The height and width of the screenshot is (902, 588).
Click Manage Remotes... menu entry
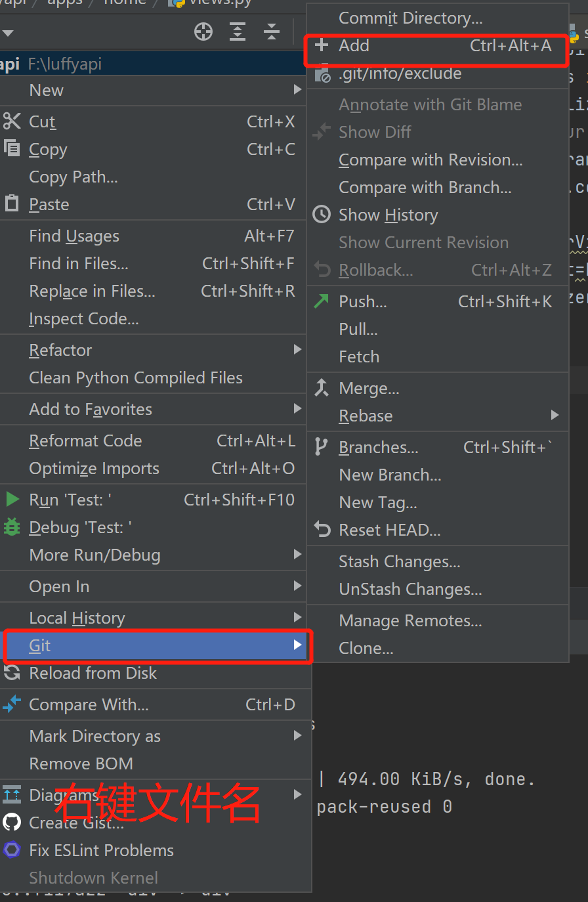tap(410, 621)
